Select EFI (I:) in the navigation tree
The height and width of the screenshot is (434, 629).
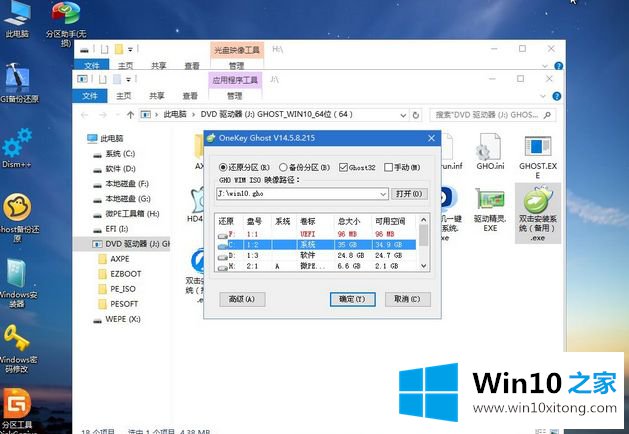(x=110, y=229)
